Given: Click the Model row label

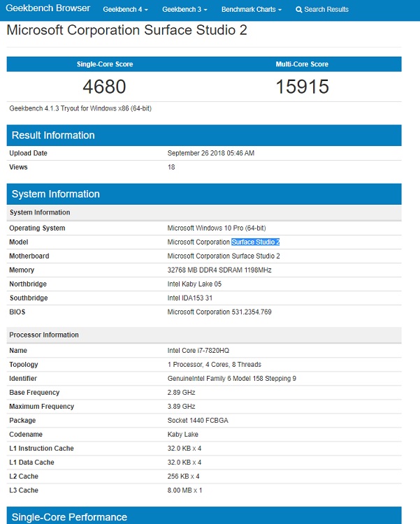Looking at the screenshot, I should tap(19, 242).
